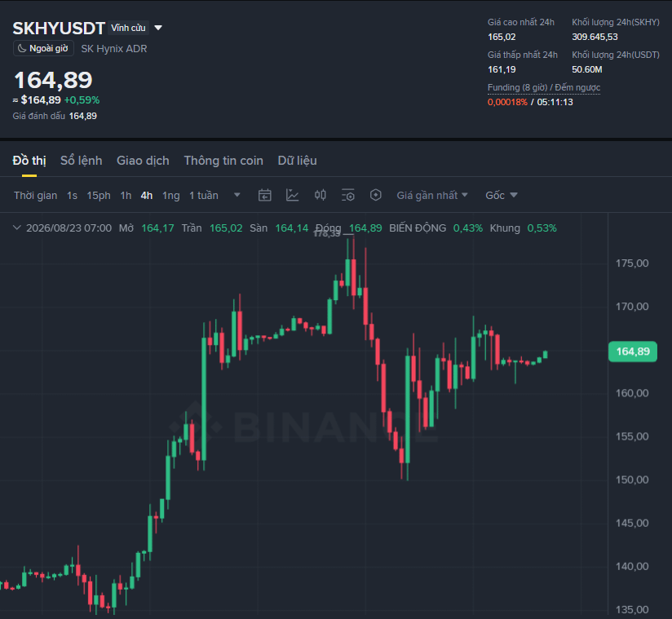Click the large 164,89 last price
672x619 pixels.
point(53,80)
